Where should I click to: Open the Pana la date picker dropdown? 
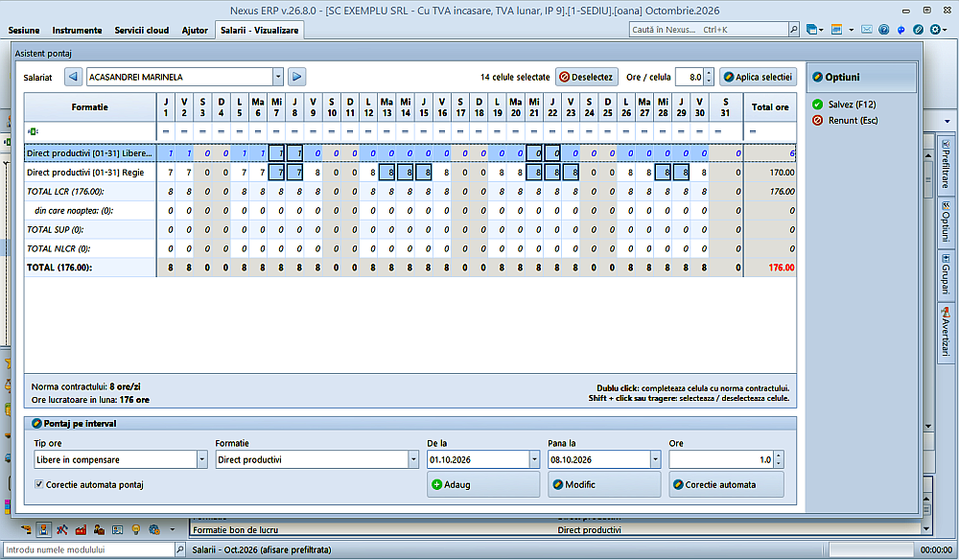[x=656, y=459]
